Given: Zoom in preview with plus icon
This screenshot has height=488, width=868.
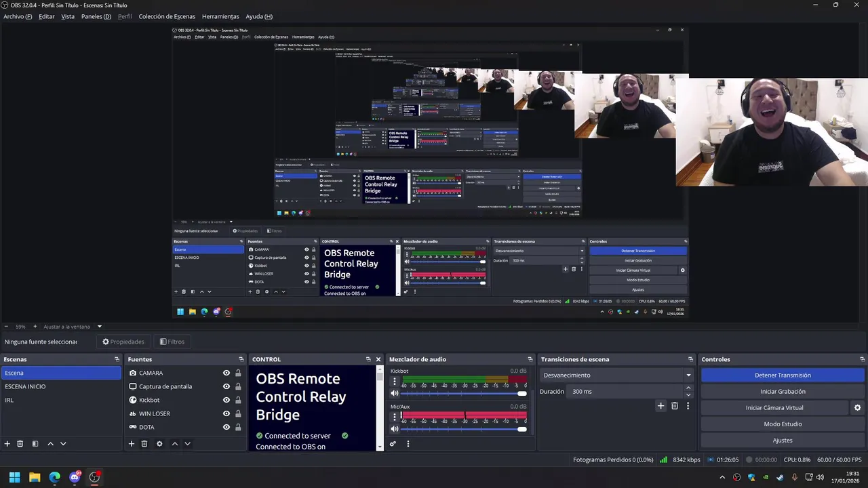Looking at the screenshot, I should [35, 327].
